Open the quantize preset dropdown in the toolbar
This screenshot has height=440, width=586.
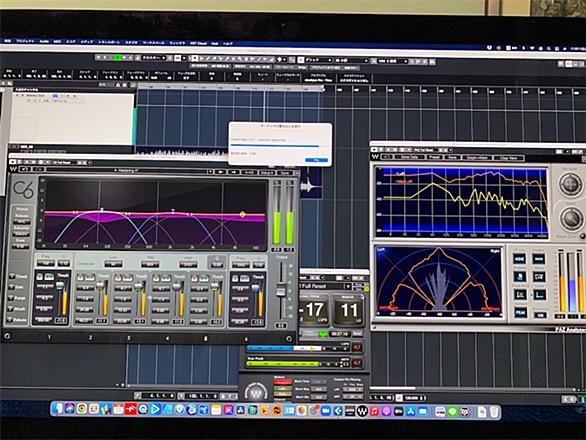point(392,61)
